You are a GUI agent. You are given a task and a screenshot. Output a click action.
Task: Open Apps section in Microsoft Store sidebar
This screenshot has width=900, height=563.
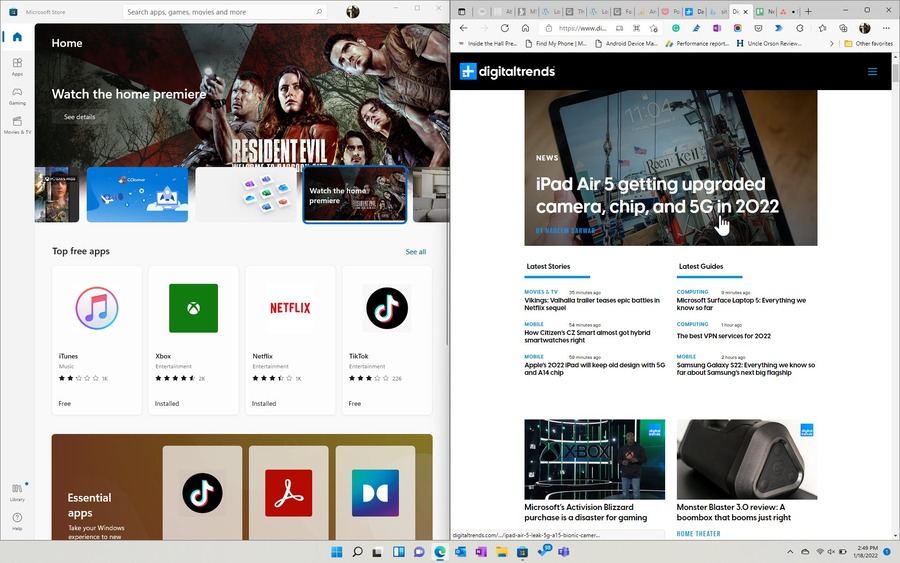[x=17, y=66]
